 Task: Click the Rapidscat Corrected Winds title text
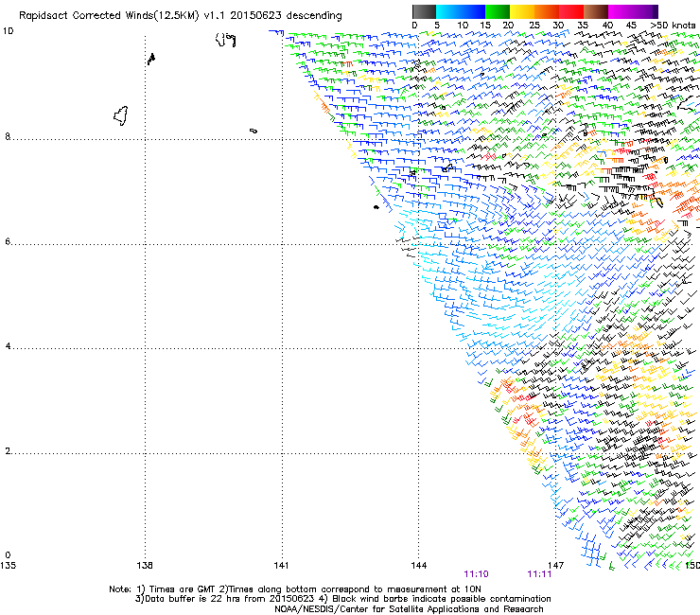pyautogui.click(x=181, y=15)
